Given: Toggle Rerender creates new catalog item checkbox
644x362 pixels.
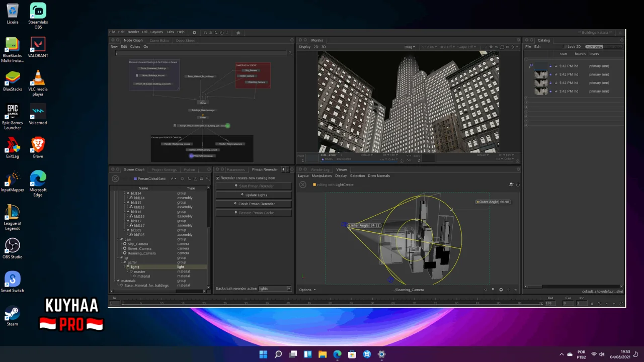Looking at the screenshot, I should pos(218,178).
